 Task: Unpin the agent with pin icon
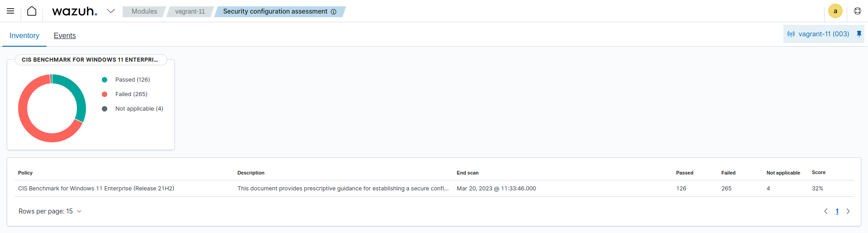(859, 34)
